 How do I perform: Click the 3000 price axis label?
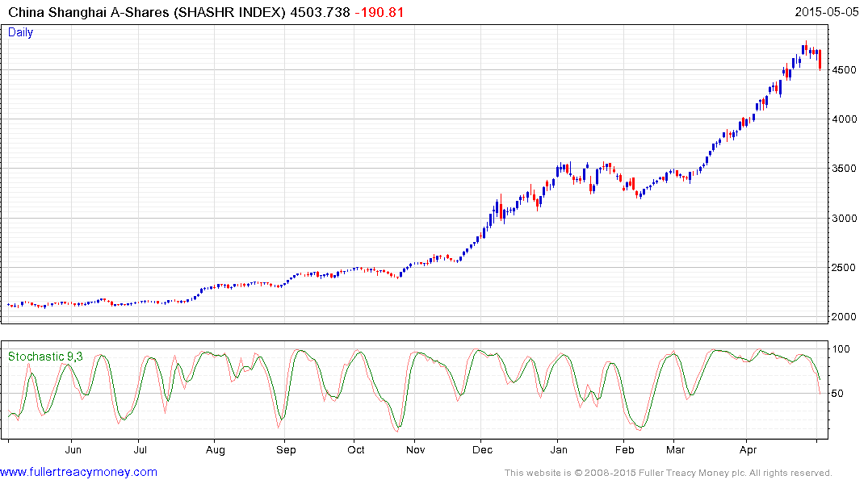845,219
